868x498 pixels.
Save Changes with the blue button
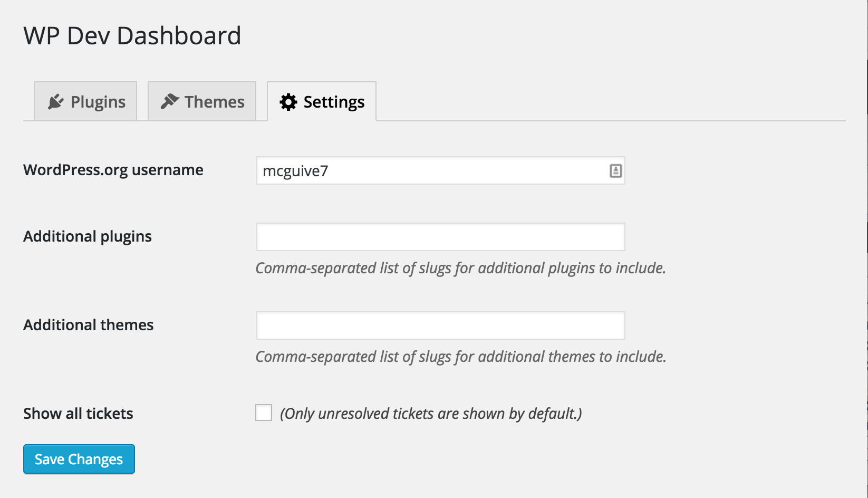coord(79,459)
